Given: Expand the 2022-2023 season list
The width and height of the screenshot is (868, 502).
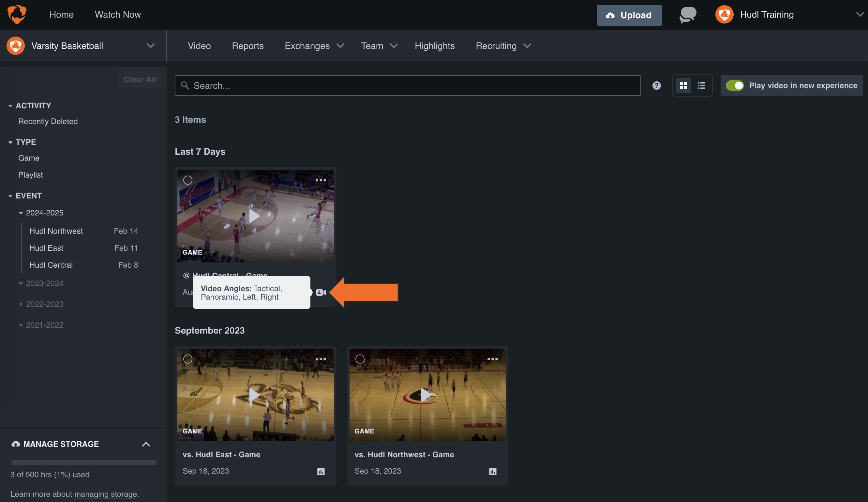Looking at the screenshot, I should click(21, 304).
